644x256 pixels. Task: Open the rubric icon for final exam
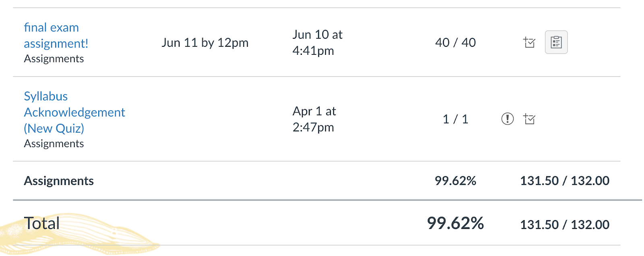tap(556, 42)
